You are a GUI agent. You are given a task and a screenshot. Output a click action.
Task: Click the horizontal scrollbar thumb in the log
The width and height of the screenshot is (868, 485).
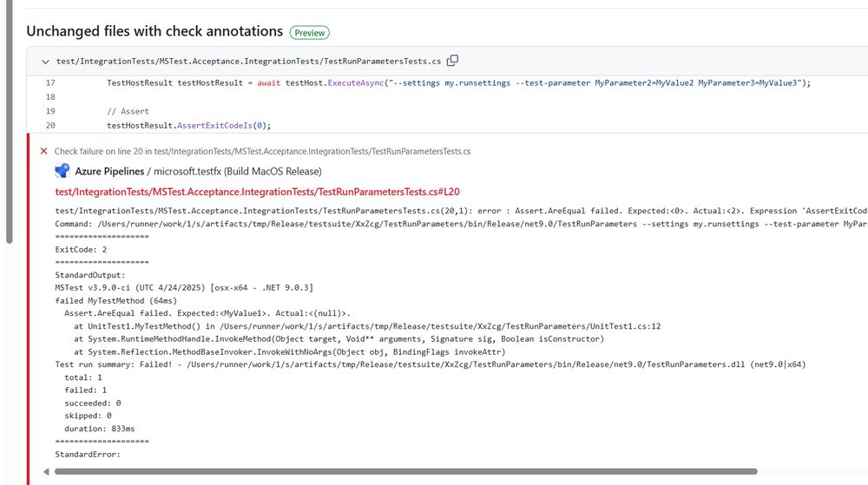tap(405, 472)
